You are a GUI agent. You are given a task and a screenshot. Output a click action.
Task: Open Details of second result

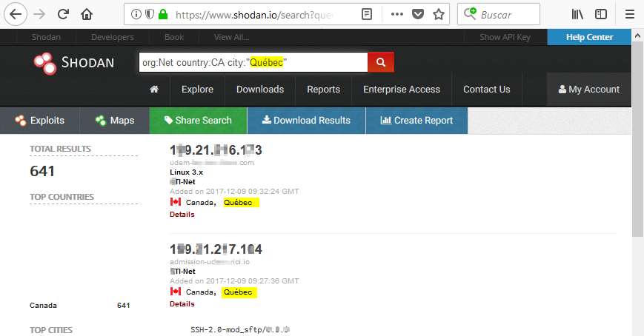click(182, 304)
